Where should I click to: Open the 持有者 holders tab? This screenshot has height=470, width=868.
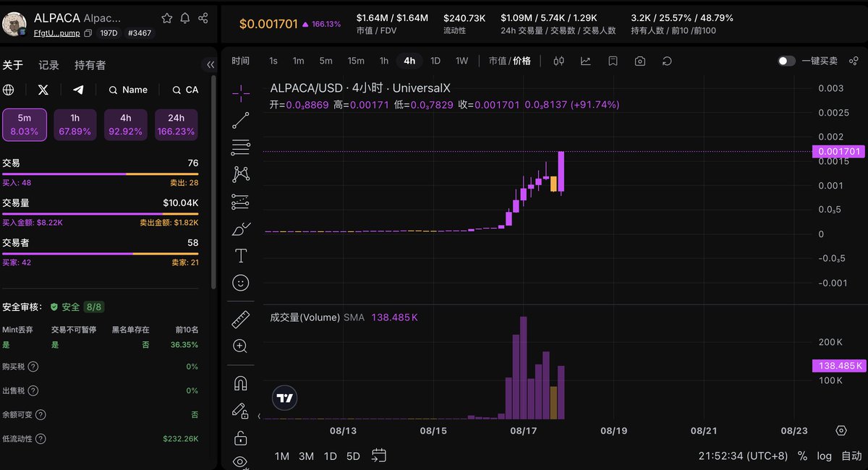90,65
